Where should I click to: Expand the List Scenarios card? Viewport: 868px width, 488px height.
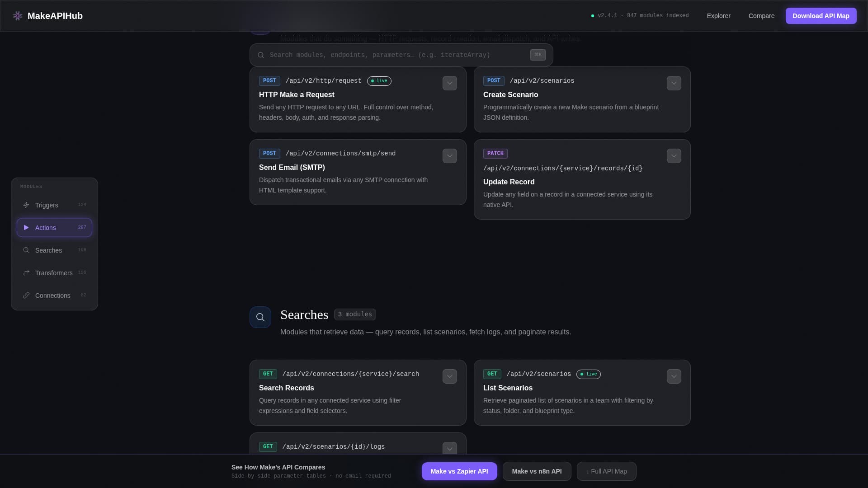tap(674, 376)
